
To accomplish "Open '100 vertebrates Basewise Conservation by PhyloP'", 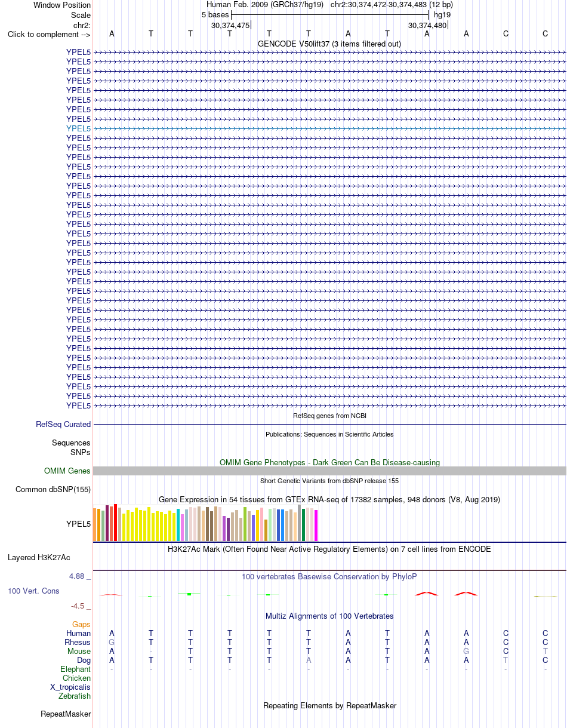I will 329,577.
